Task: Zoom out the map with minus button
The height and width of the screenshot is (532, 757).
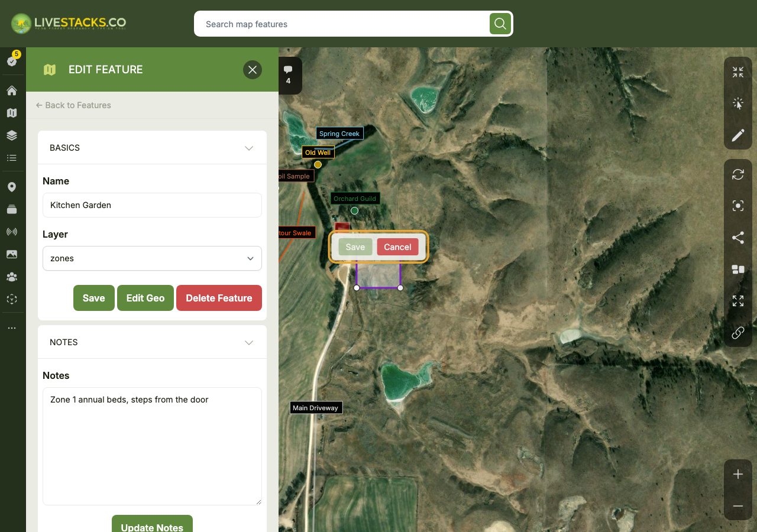Action: point(738,506)
